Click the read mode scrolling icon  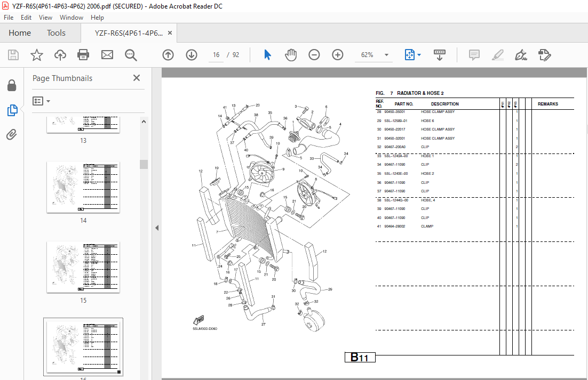(440, 55)
